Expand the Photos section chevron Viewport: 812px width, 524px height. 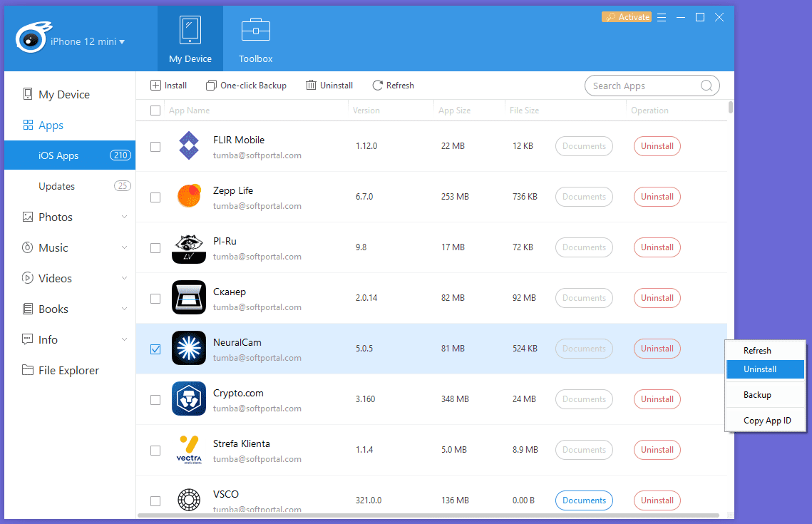(x=124, y=217)
